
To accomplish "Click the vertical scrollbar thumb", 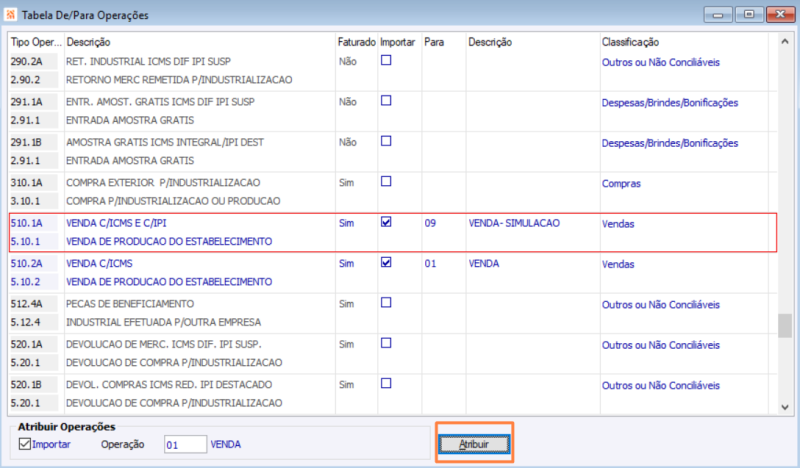I will [785, 326].
